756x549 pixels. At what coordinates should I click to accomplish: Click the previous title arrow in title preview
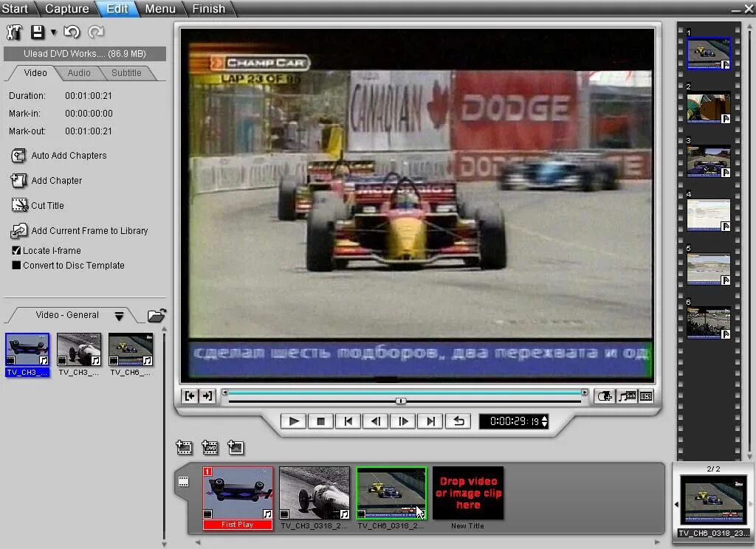[x=676, y=504]
